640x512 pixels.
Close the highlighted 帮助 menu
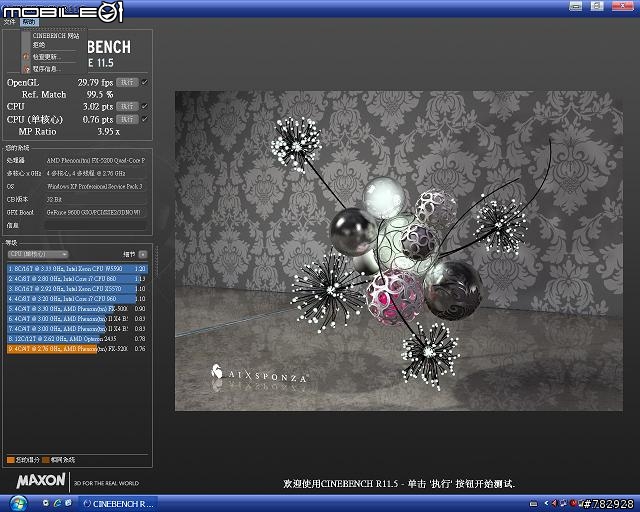(x=29, y=22)
